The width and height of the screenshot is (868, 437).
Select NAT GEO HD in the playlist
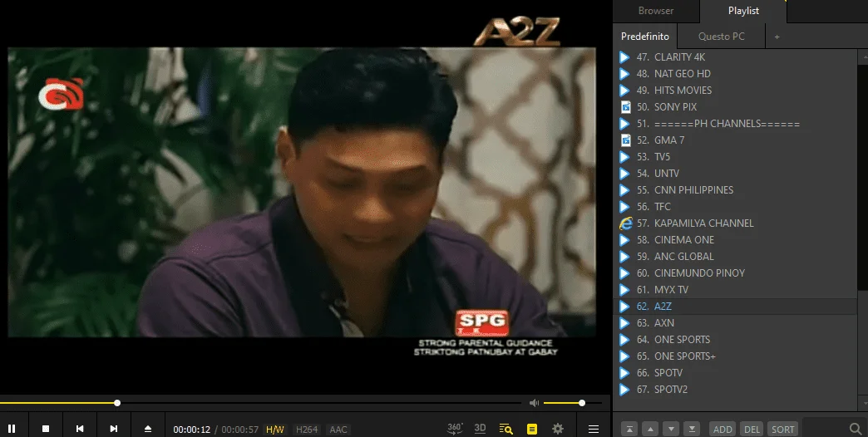click(735, 74)
